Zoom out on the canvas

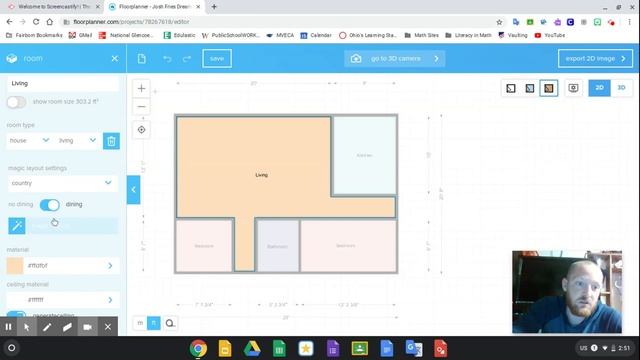click(141, 107)
